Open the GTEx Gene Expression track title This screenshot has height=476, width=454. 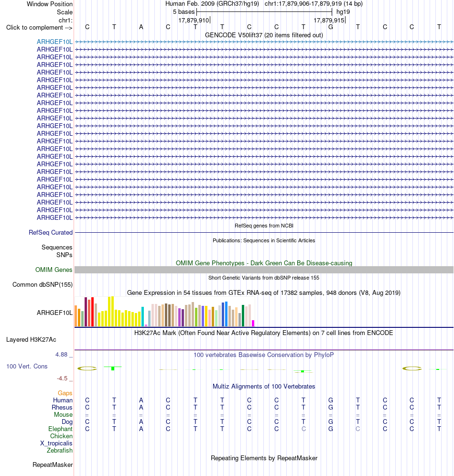(264, 292)
